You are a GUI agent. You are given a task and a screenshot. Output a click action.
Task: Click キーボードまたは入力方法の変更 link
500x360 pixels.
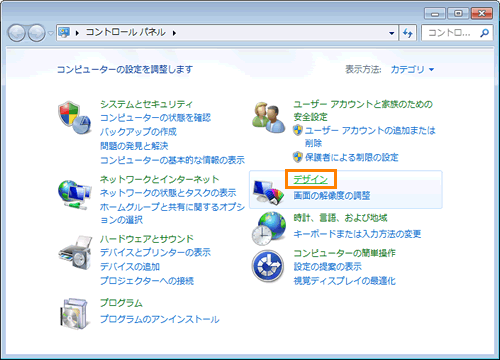(x=357, y=234)
